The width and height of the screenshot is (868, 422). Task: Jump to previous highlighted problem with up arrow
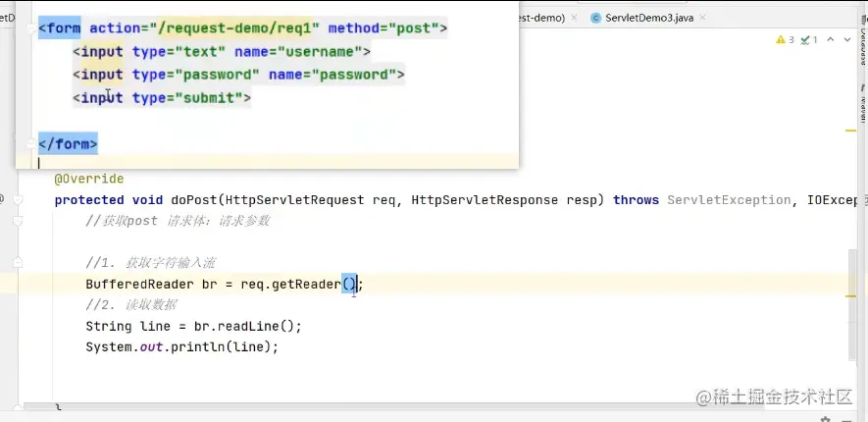831,40
